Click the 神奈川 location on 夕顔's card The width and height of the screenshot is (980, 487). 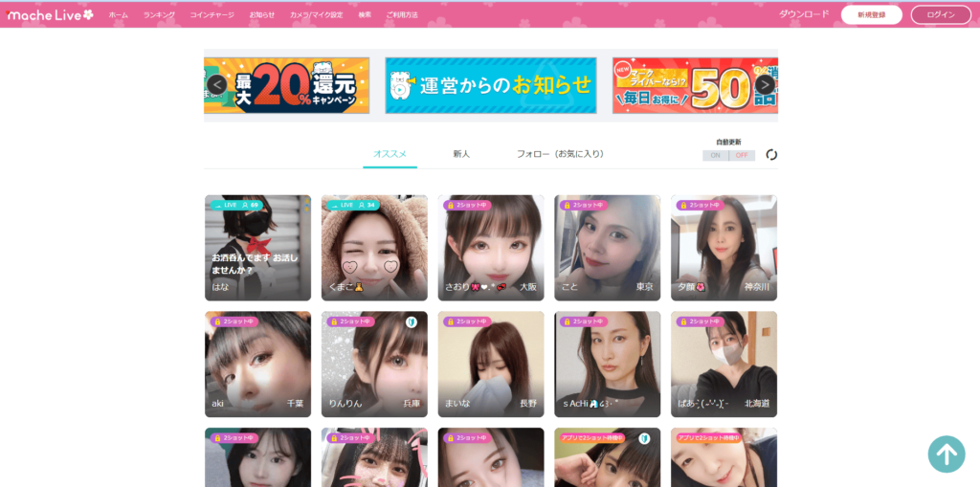(757, 287)
